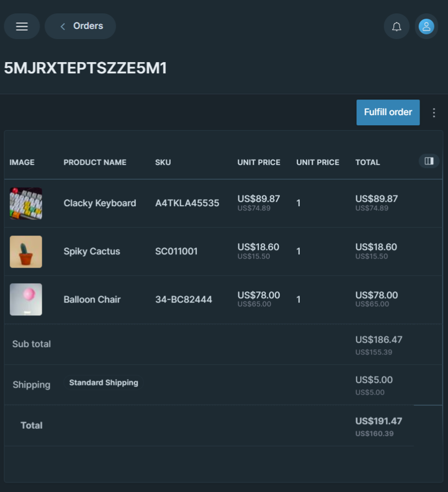Select the Balloon Chair product name

[92, 299]
